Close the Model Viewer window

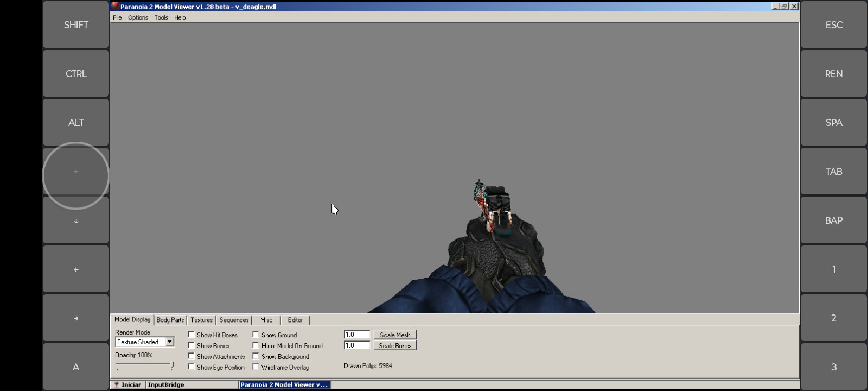[794, 6]
